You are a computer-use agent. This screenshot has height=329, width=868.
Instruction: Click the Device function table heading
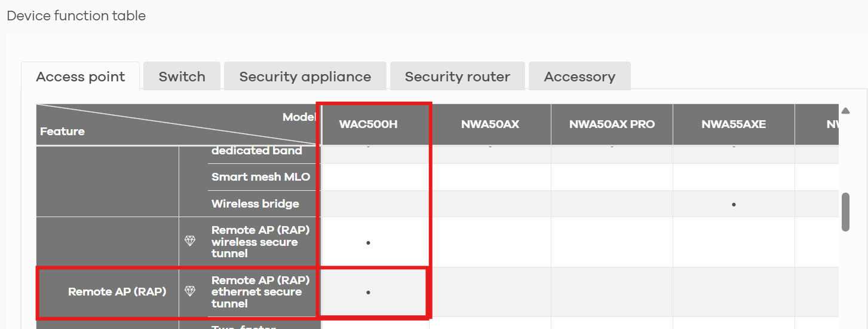76,16
